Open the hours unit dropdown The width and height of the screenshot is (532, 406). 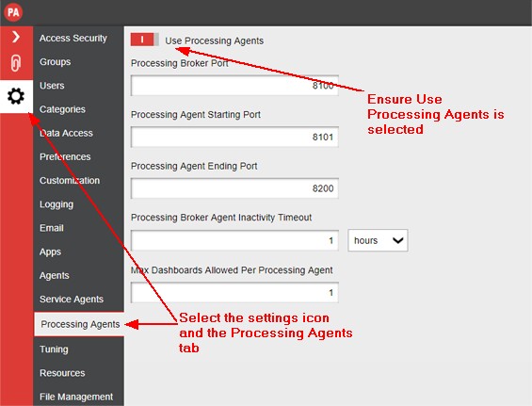[378, 240]
